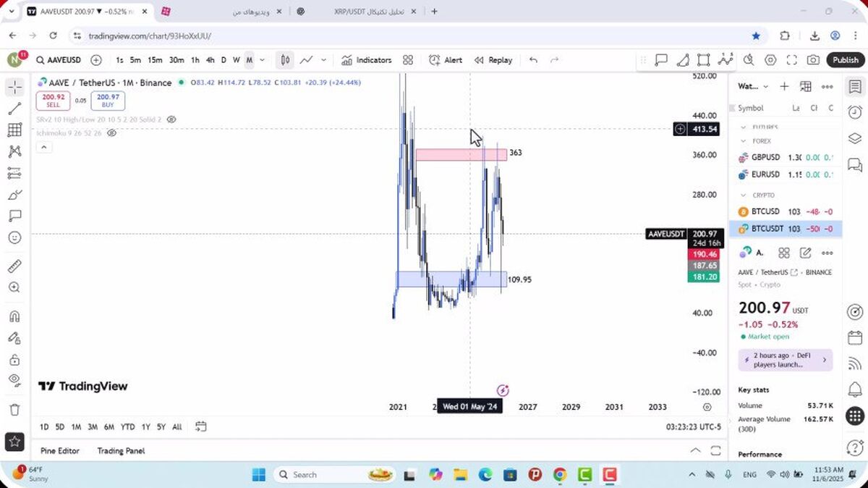
Task: Open watchlist advanced view icon
Action: click(x=806, y=87)
